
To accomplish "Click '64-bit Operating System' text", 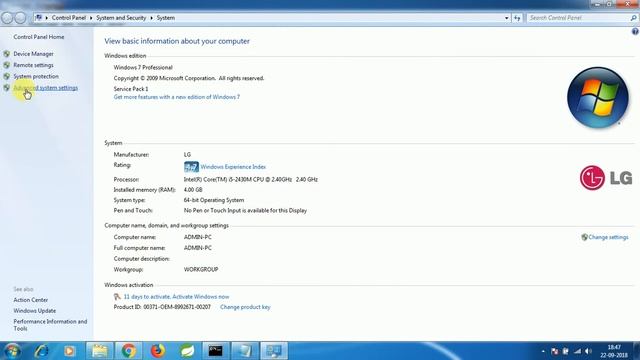I will tap(214, 200).
